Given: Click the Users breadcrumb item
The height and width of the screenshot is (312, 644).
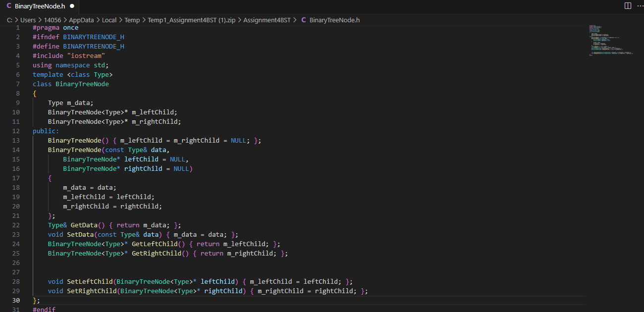Looking at the screenshot, I should pyautogui.click(x=28, y=20).
